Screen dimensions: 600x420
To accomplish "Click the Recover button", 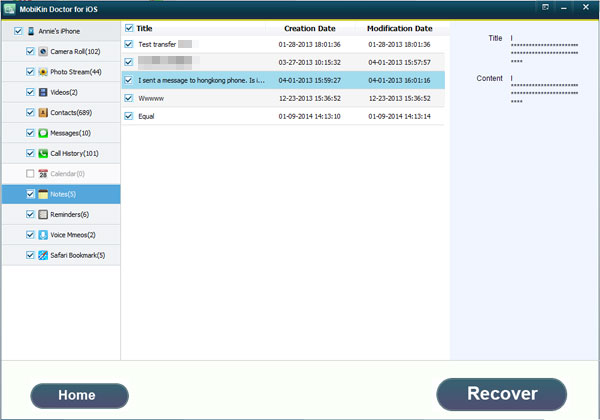I will pos(502,394).
